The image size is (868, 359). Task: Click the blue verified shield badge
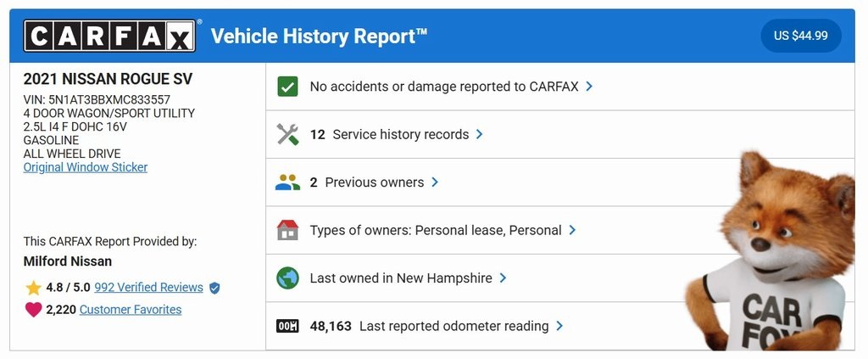pyautogui.click(x=214, y=288)
